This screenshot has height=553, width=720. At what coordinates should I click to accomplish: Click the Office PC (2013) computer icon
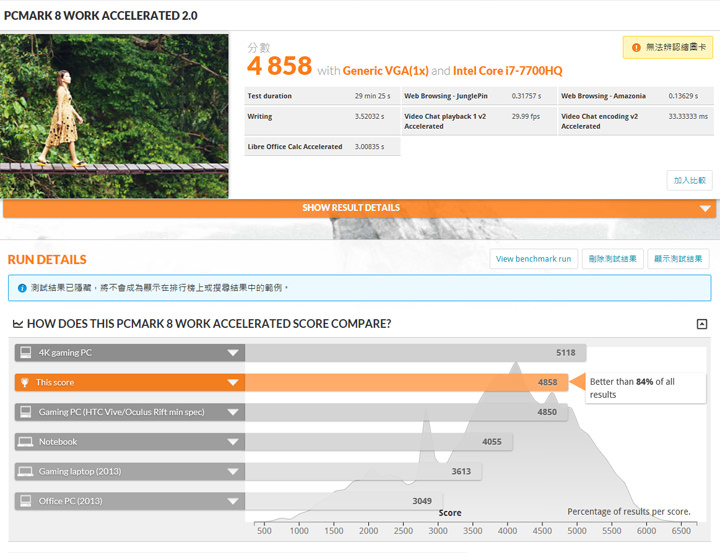(x=26, y=501)
